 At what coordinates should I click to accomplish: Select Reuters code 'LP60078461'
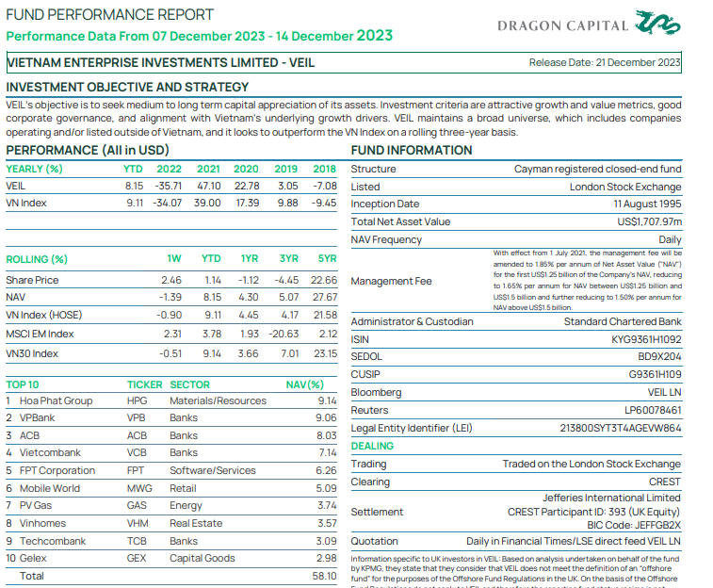click(x=653, y=410)
